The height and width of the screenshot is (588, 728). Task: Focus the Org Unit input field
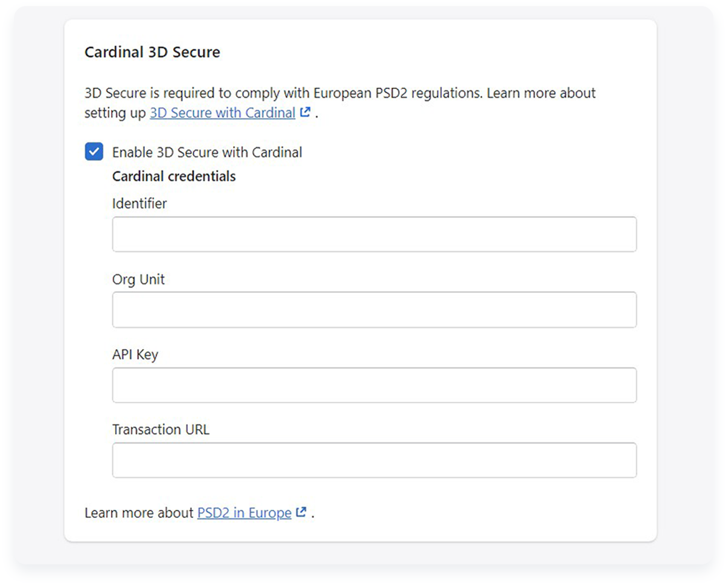[x=374, y=310]
